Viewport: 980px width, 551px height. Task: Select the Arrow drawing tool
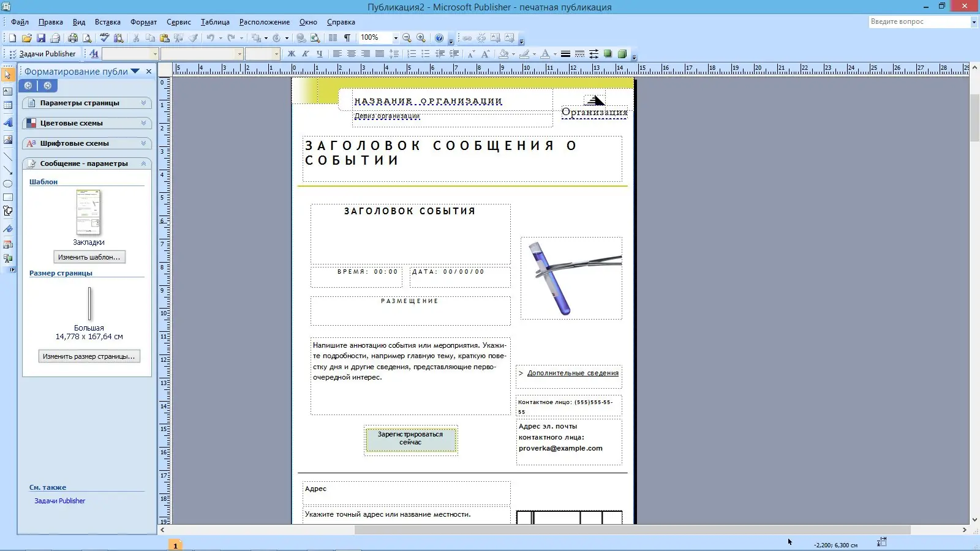[8, 170]
